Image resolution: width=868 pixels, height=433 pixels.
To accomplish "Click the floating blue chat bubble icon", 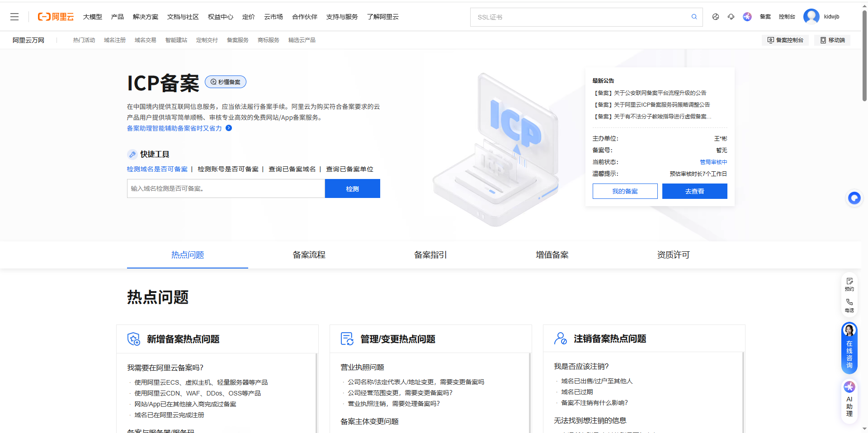I will point(854,198).
